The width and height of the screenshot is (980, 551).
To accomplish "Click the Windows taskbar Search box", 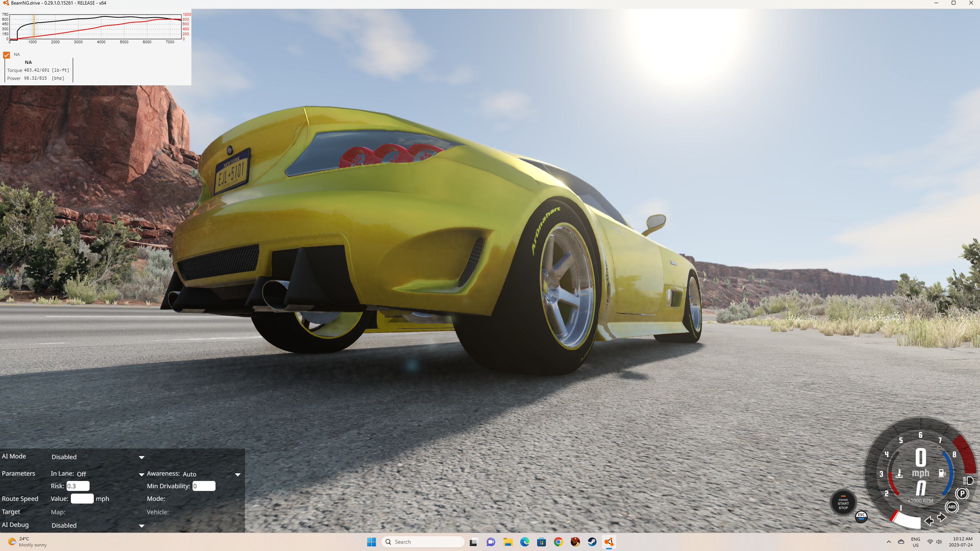I will (423, 542).
